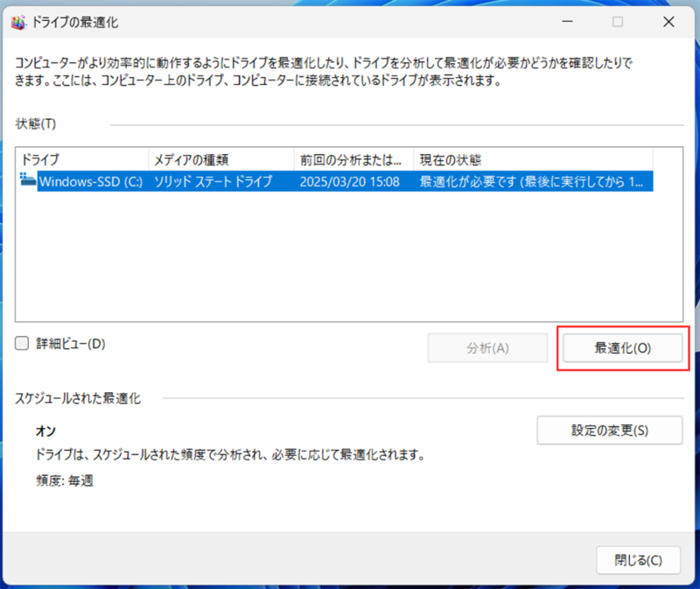The height and width of the screenshot is (589, 700).
Task: Enable the 詳細ビュー(D) checkbox
Action: (22, 343)
